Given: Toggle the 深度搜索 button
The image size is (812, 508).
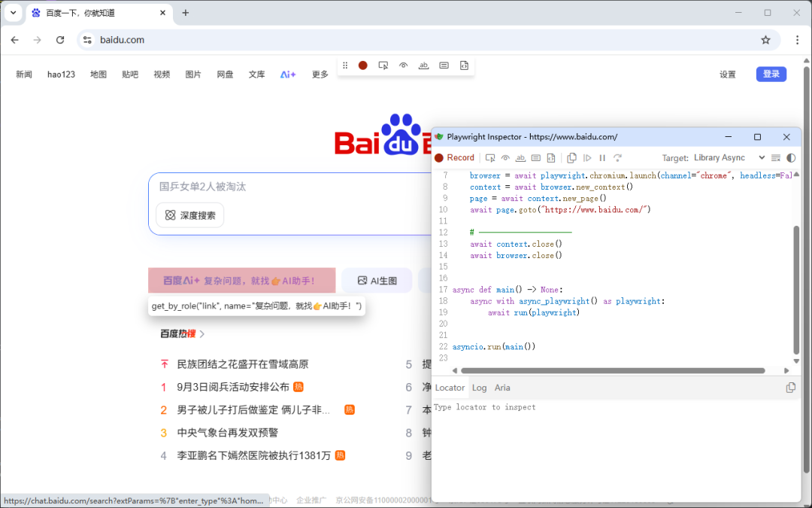Looking at the screenshot, I should coord(190,215).
